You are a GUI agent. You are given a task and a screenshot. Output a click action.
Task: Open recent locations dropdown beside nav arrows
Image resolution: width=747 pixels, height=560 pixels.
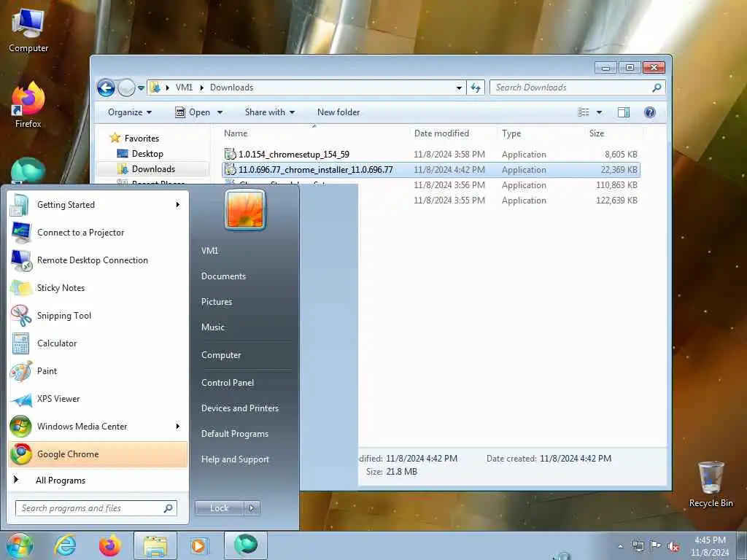pos(141,88)
